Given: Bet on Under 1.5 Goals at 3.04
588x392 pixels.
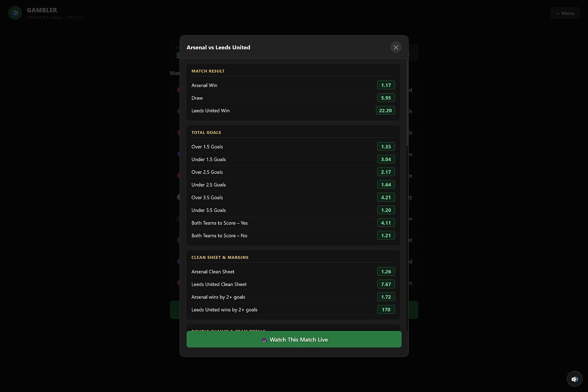Looking at the screenshot, I should point(386,159).
